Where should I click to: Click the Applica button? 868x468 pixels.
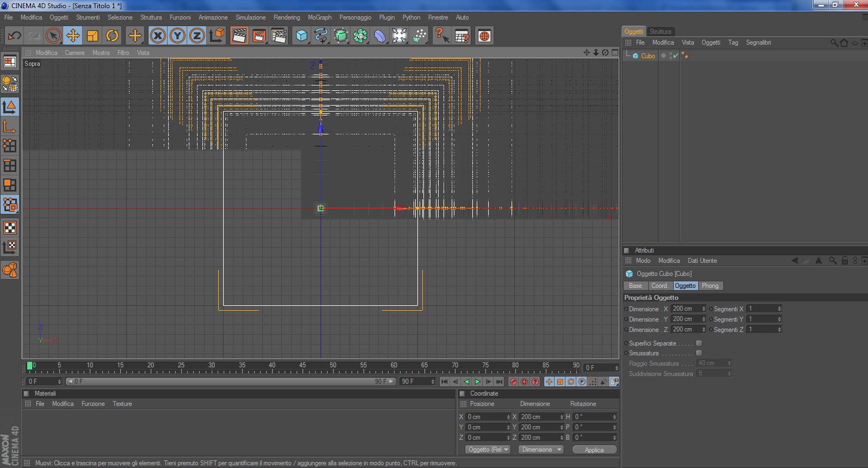pos(594,450)
